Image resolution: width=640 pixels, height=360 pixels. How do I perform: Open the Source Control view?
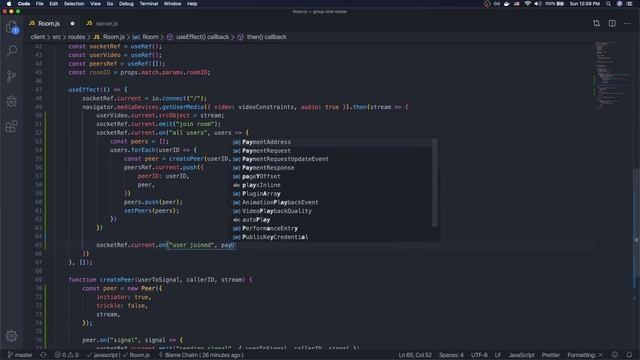[x=11, y=76]
